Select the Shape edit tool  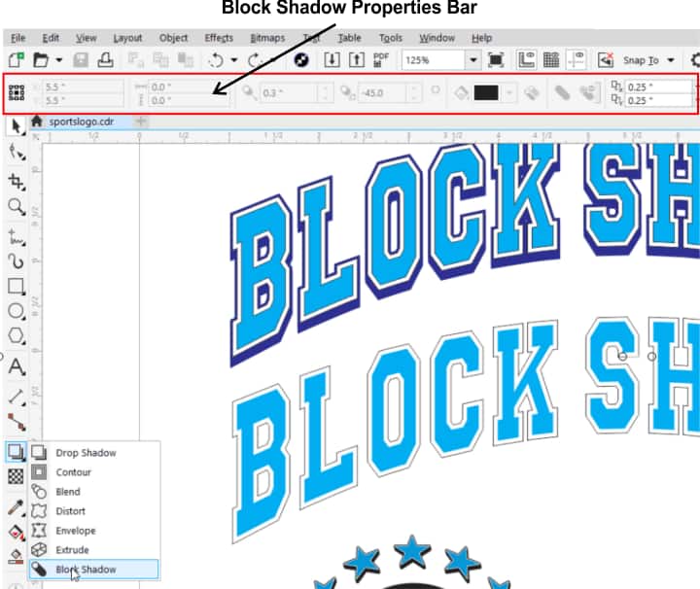(x=17, y=153)
